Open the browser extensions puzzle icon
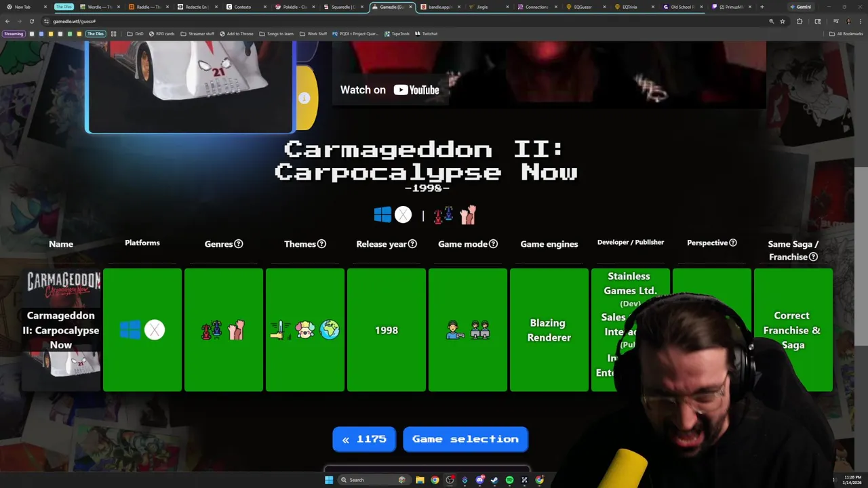 (800, 21)
